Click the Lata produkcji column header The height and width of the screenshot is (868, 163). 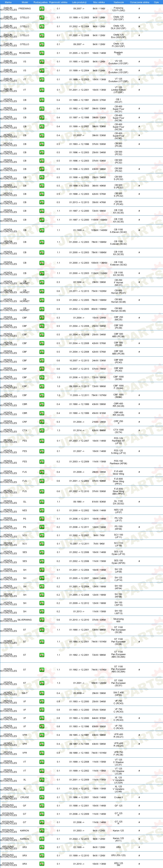[x=79, y=2]
